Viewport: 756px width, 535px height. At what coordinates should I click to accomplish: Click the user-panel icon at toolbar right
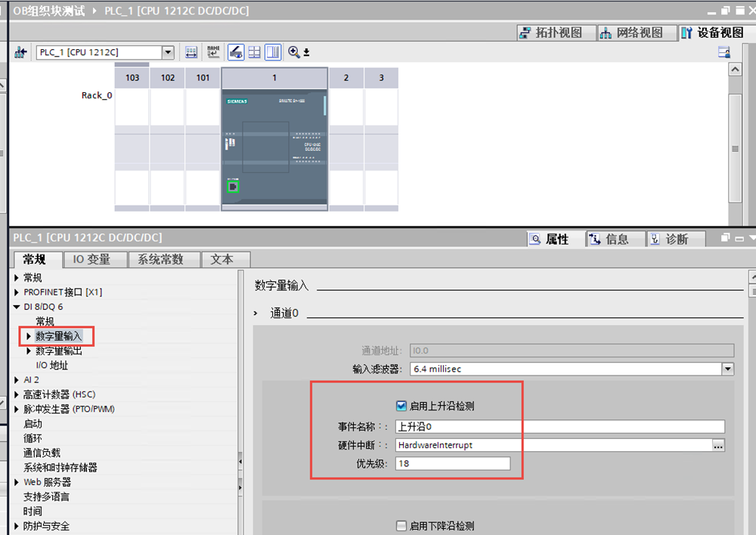724,52
